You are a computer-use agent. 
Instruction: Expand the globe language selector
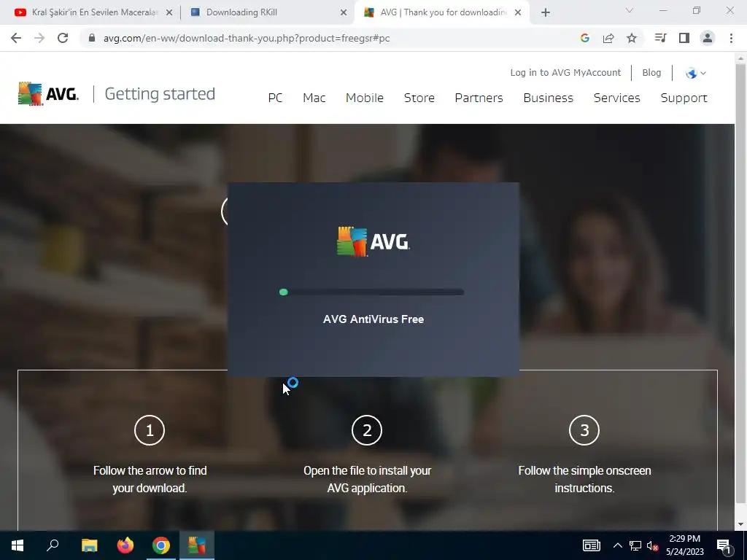coord(695,73)
